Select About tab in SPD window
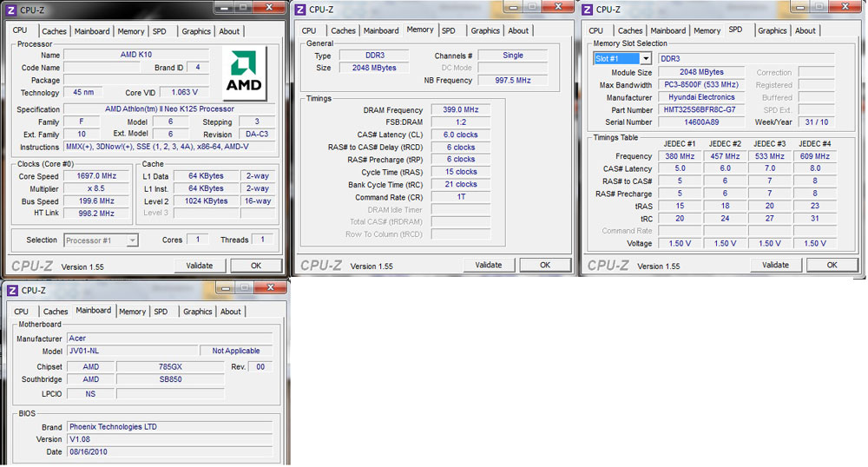Image resolution: width=868 pixels, height=467 pixels. point(806,31)
